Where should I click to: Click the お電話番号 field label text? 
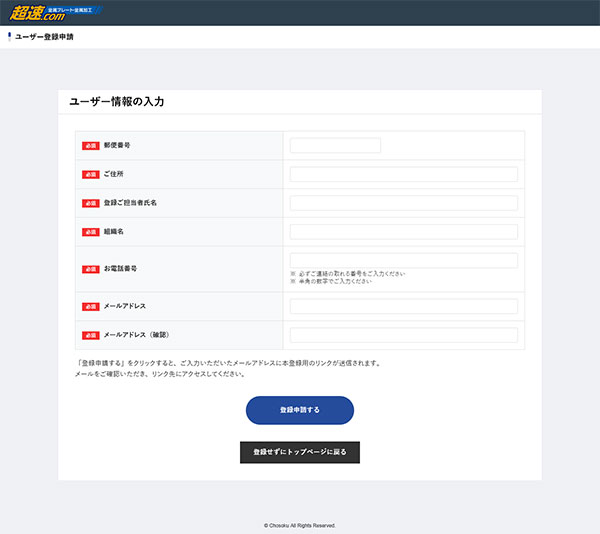click(x=120, y=269)
